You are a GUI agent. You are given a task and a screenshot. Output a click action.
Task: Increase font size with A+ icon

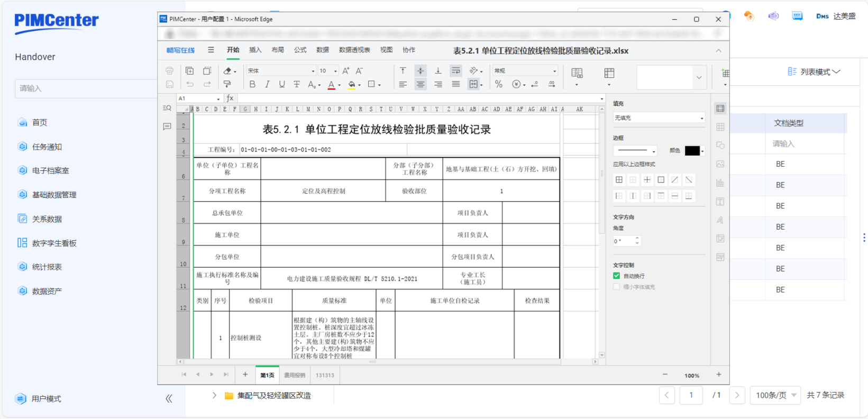[x=346, y=71]
